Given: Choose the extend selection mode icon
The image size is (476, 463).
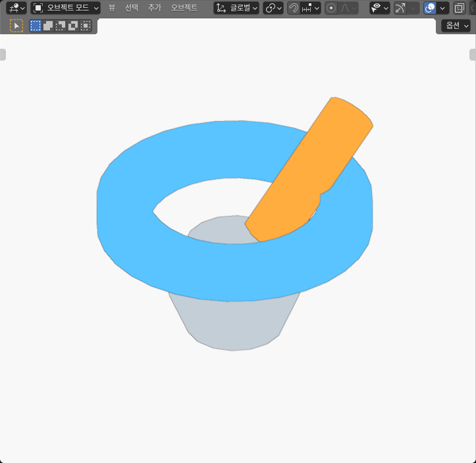Looking at the screenshot, I should pyautogui.click(x=48, y=26).
